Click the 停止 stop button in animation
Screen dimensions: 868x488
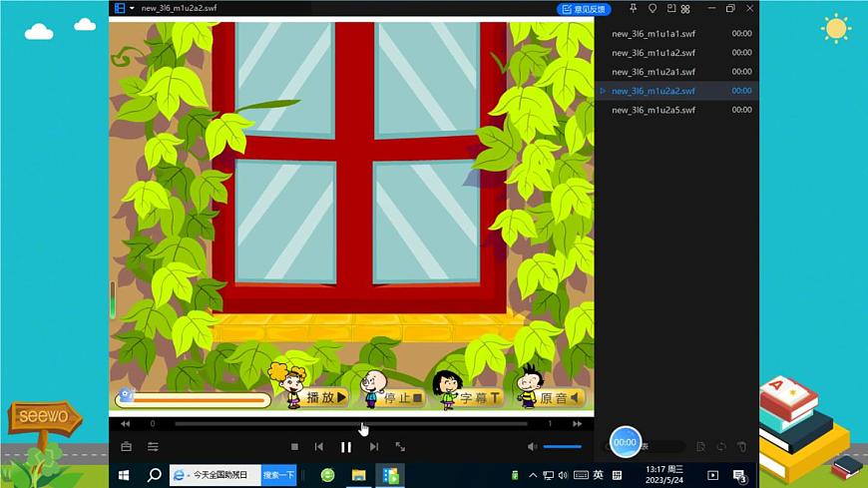(402, 398)
